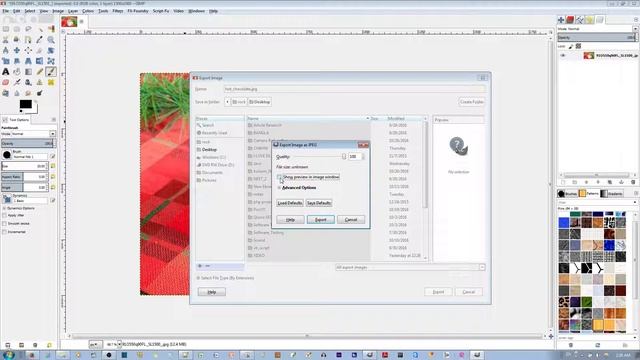Viewport: 640px width, 360px height.
Task: Open the zoom percentage dropdown in status bar
Action: [x=119, y=344]
